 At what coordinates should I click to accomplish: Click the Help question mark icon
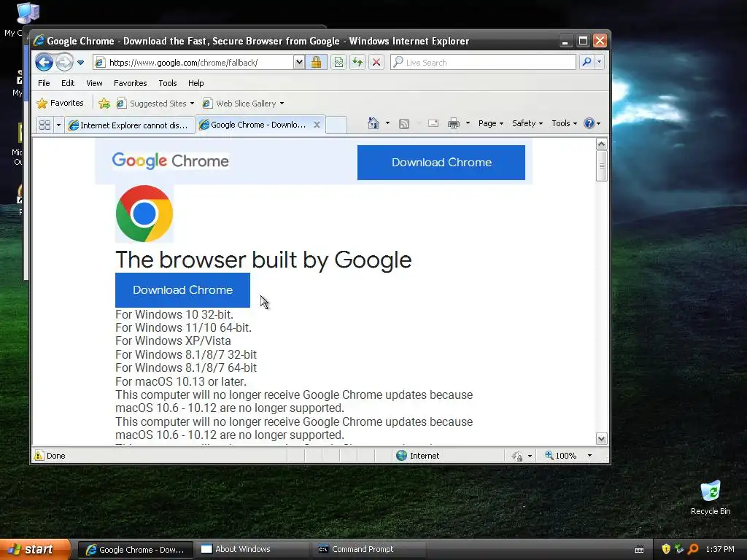[589, 123]
